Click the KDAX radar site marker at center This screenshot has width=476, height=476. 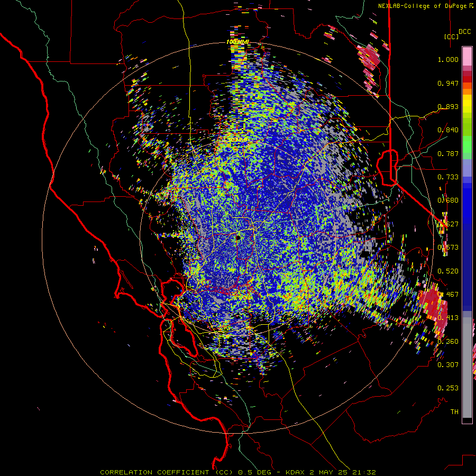[238, 237]
